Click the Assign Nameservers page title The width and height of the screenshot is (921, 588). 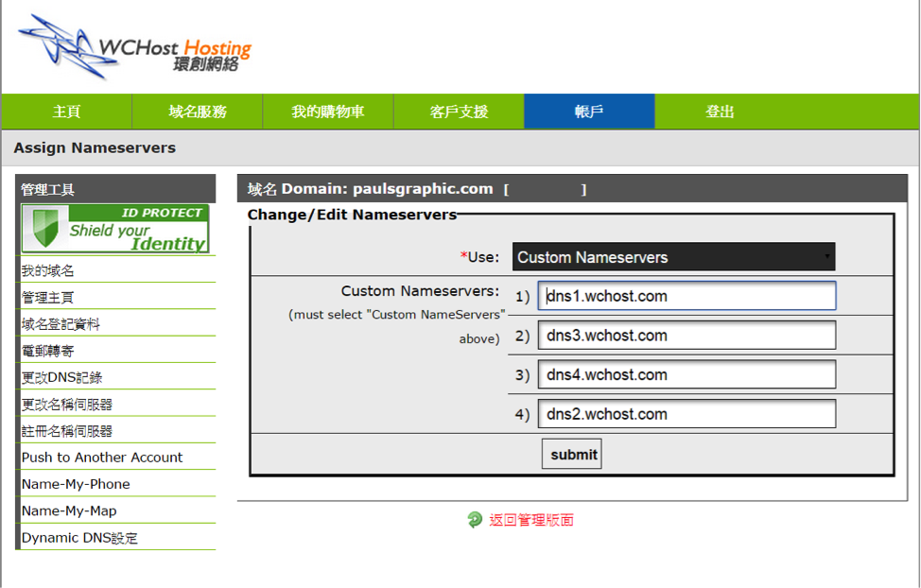pos(95,148)
